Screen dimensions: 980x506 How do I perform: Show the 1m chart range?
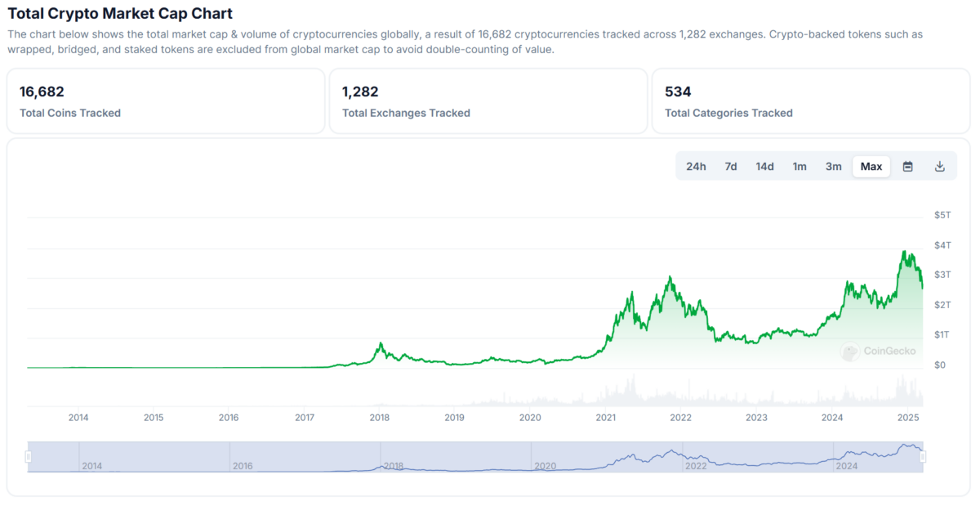800,167
